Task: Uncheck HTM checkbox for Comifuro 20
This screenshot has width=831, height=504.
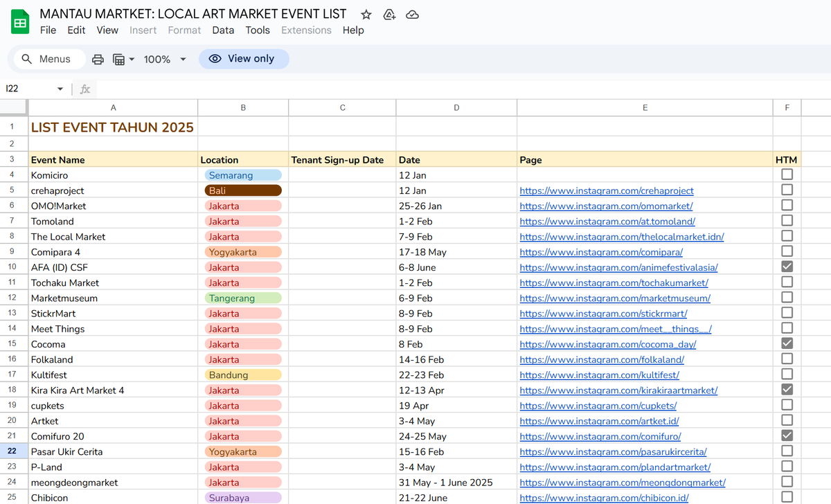Action: click(x=787, y=435)
